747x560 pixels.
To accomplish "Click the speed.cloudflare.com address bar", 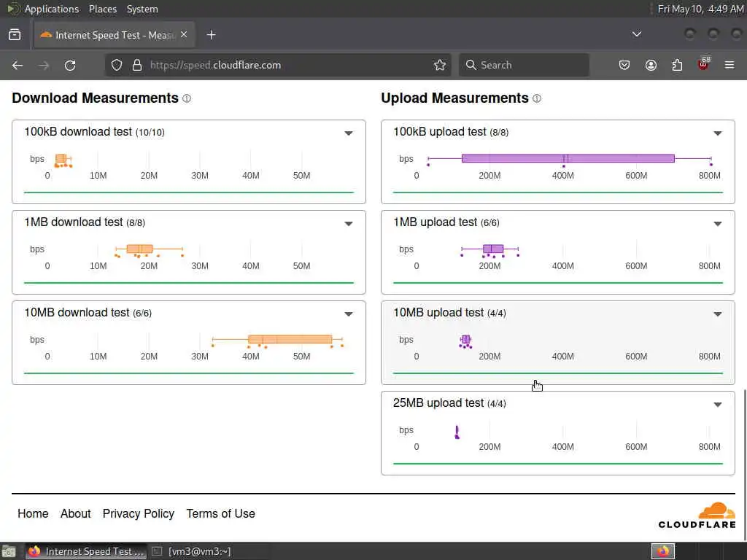I will (276, 65).
